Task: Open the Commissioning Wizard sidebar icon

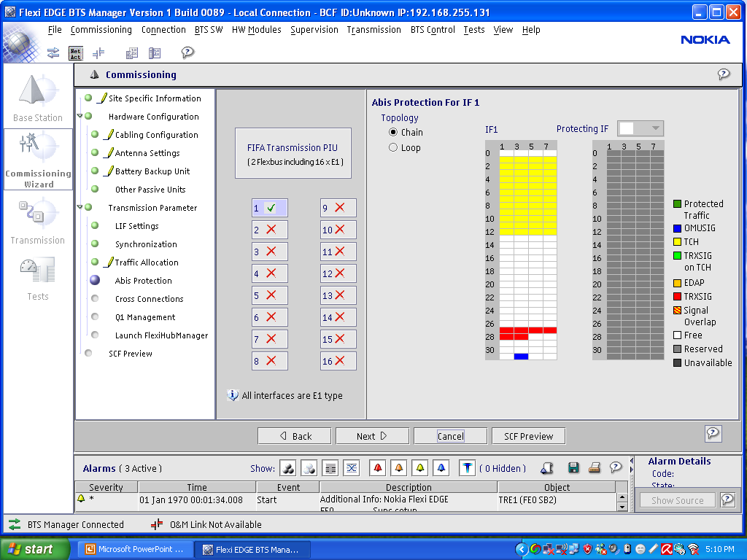Action: pyautogui.click(x=38, y=159)
